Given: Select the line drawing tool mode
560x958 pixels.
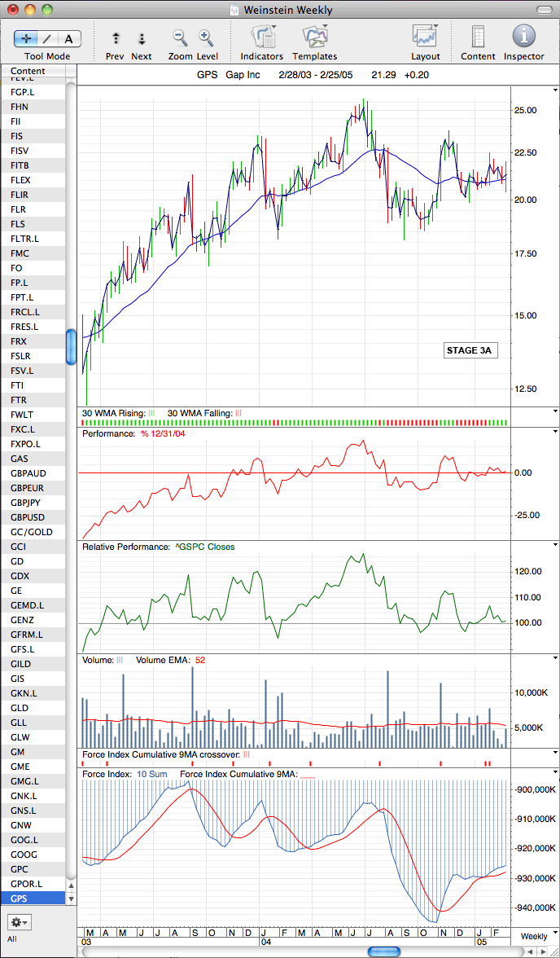Looking at the screenshot, I should 47,39.
